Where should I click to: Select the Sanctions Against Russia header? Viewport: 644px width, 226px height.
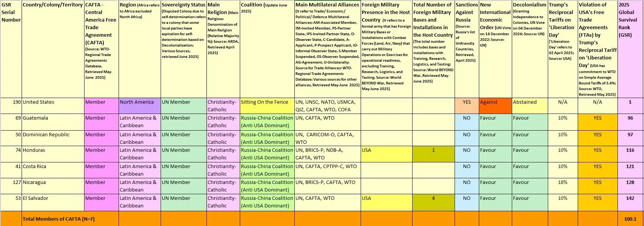(x=467, y=49)
